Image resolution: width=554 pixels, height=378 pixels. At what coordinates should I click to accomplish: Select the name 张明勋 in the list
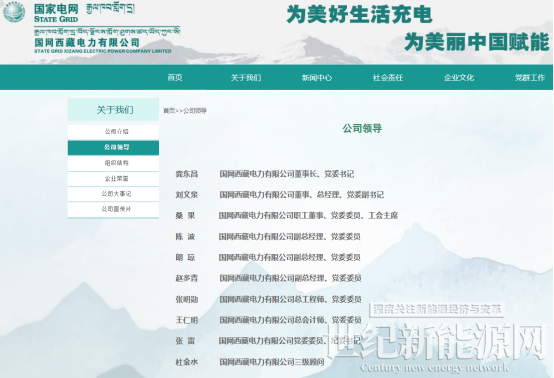187,300
